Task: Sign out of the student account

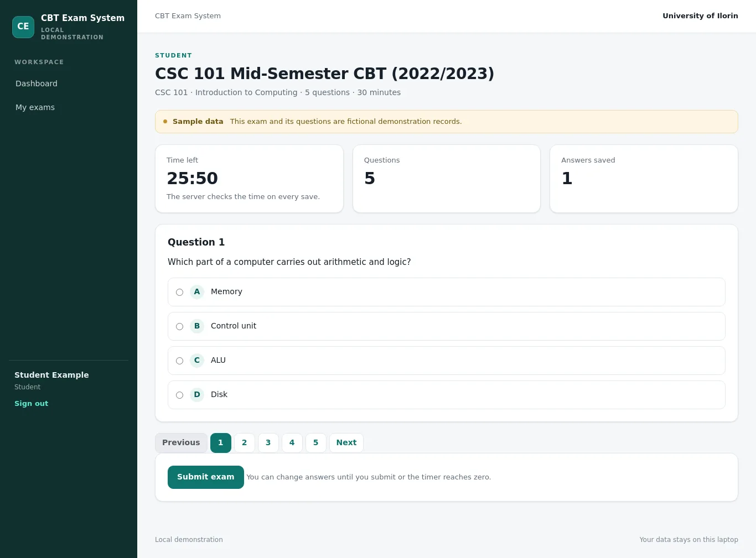Action: (x=32, y=404)
